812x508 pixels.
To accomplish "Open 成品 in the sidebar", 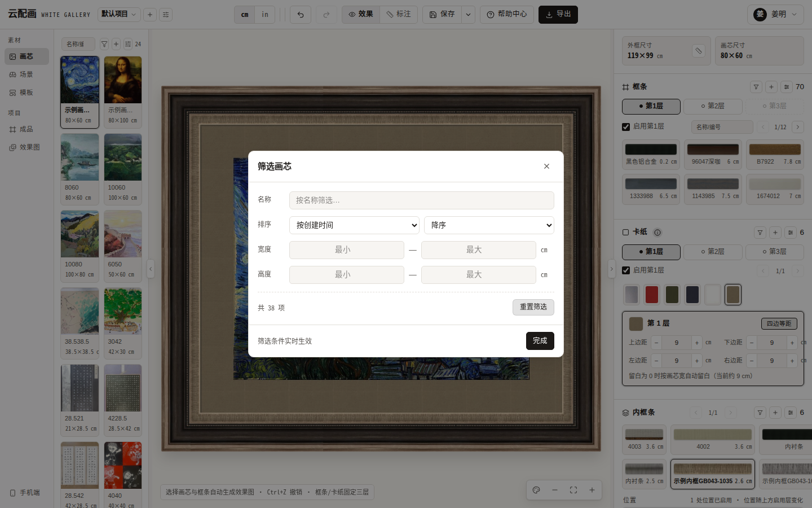I will coord(27,129).
